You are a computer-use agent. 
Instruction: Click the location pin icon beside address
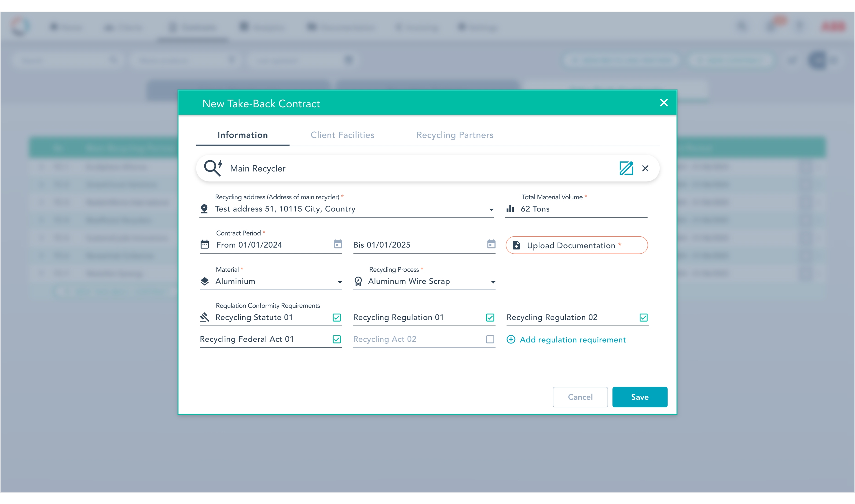tap(204, 209)
